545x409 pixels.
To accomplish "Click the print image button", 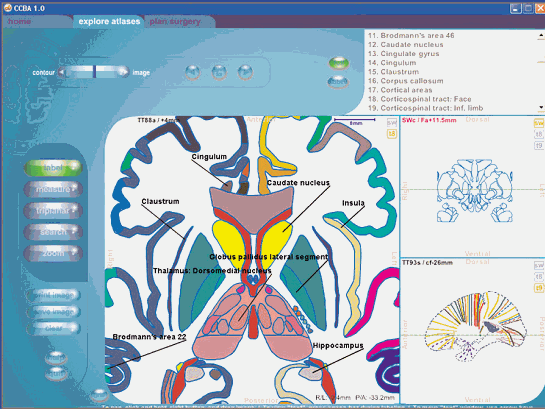I will (x=54, y=295).
